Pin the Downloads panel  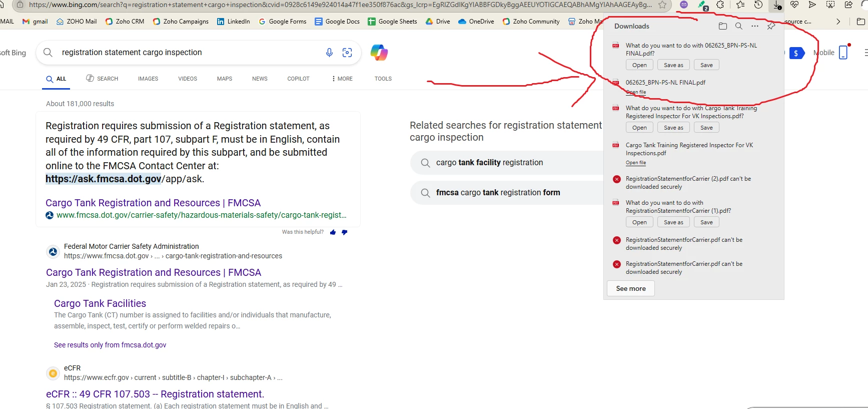(x=771, y=26)
